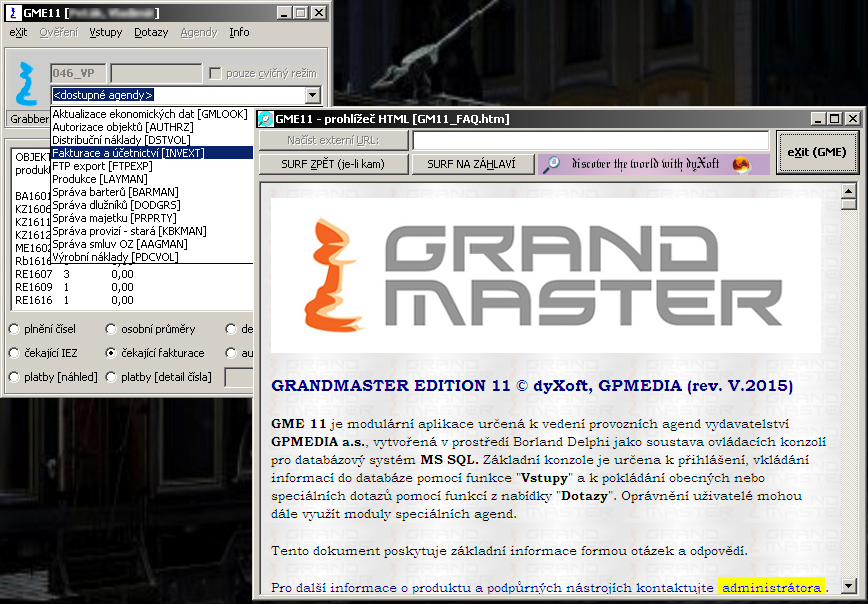
Task: Click the HTML browser scrollbar up arrow
Action: click(849, 192)
